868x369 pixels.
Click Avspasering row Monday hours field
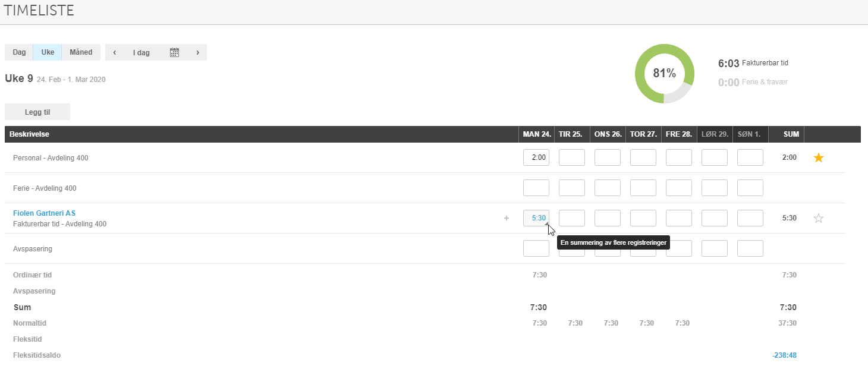pos(536,248)
